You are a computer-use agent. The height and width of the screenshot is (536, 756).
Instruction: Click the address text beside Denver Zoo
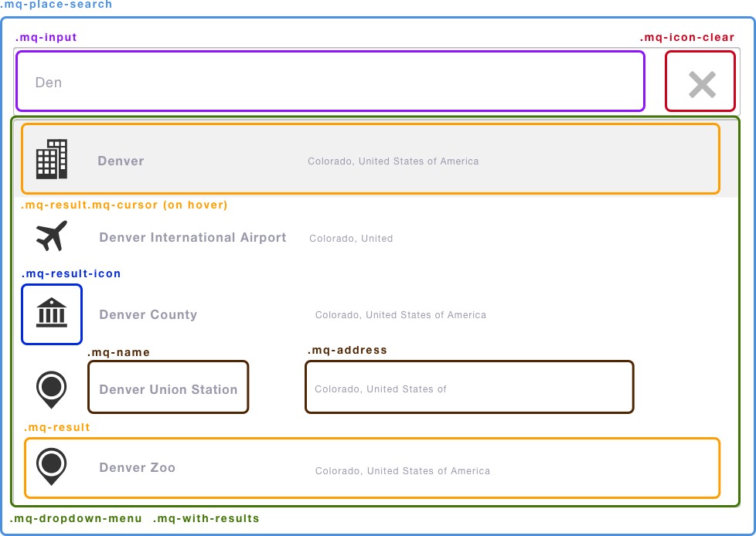point(403,471)
